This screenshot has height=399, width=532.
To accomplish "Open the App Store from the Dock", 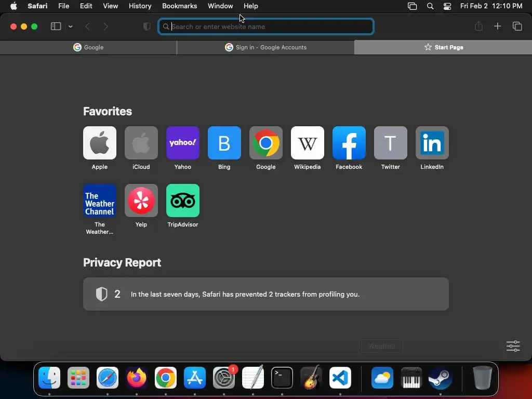I will click(x=195, y=378).
